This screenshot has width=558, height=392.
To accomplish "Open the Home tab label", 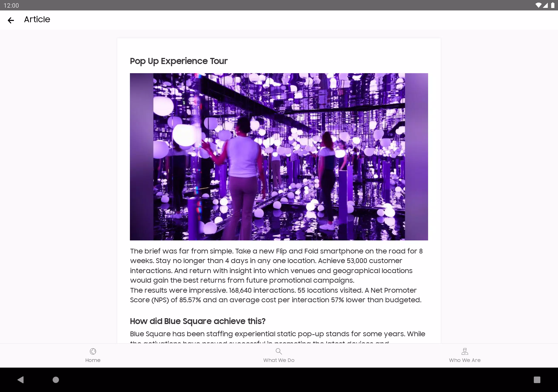I will [93, 360].
